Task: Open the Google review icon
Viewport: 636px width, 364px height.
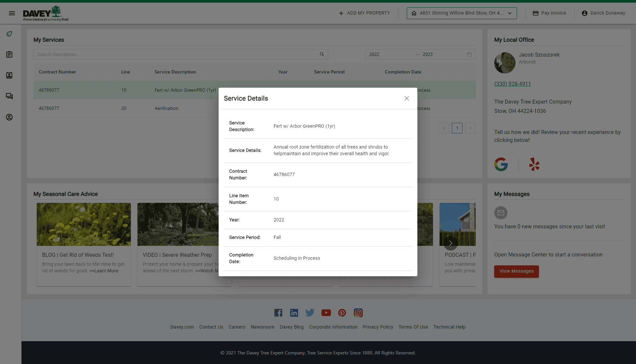Action: click(501, 164)
